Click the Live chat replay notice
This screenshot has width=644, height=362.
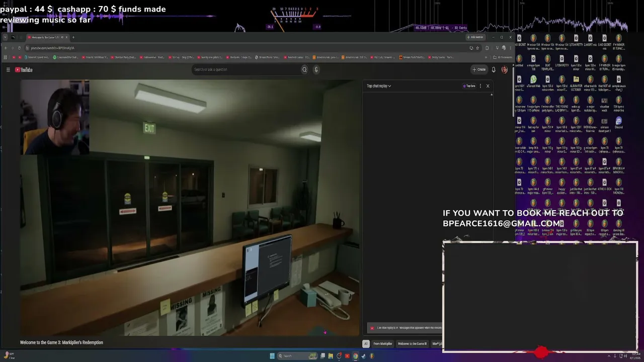[405, 328]
